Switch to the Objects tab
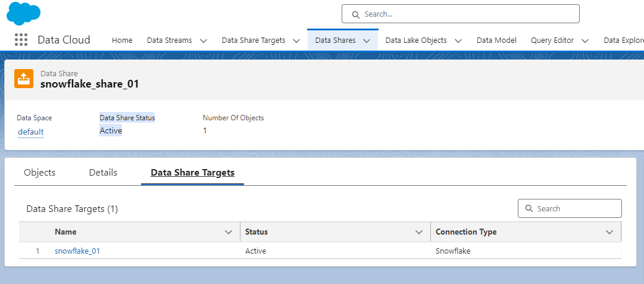644x284 pixels. click(40, 173)
